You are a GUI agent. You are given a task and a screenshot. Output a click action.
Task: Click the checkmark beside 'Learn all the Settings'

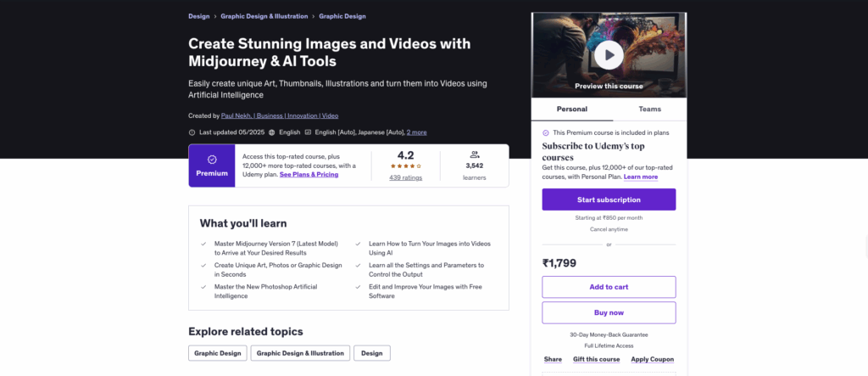coord(359,266)
